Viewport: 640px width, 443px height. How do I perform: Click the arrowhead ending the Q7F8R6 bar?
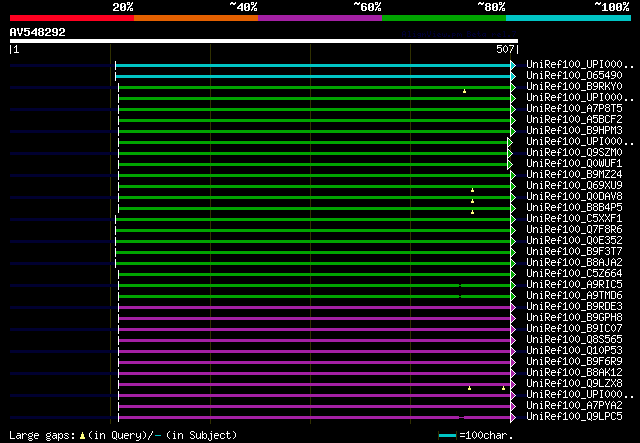pos(513,231)
